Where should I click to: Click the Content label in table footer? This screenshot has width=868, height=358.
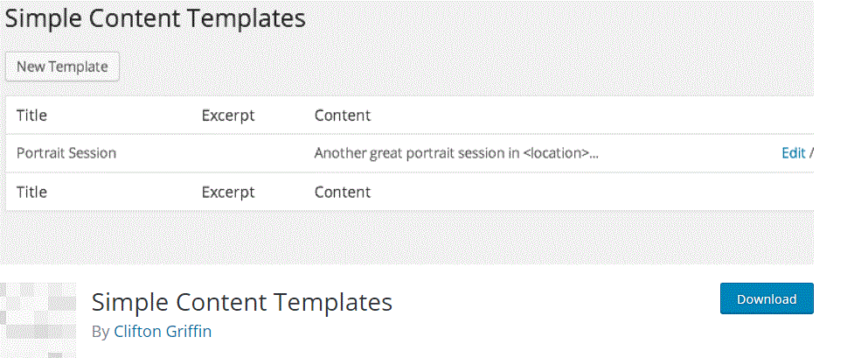pyautogui.click(x=342, y=192)
